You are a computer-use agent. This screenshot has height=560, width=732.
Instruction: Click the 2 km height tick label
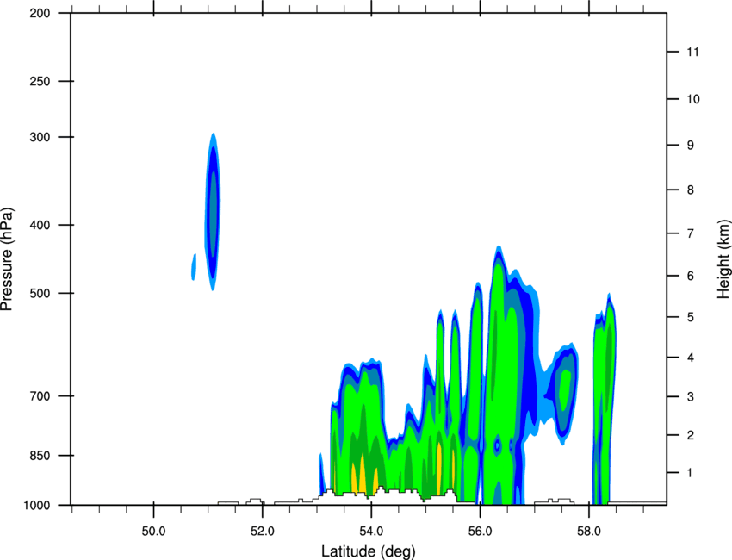tap(691, 435)
